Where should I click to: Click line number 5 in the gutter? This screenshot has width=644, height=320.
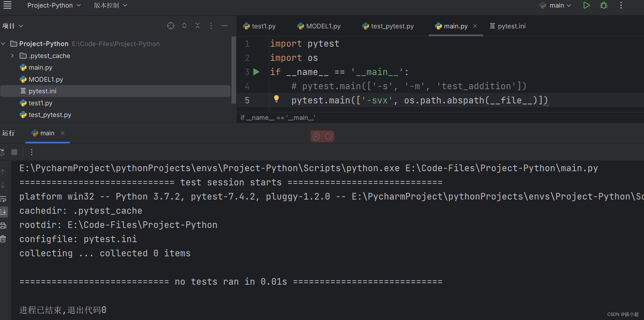(247, 101)
